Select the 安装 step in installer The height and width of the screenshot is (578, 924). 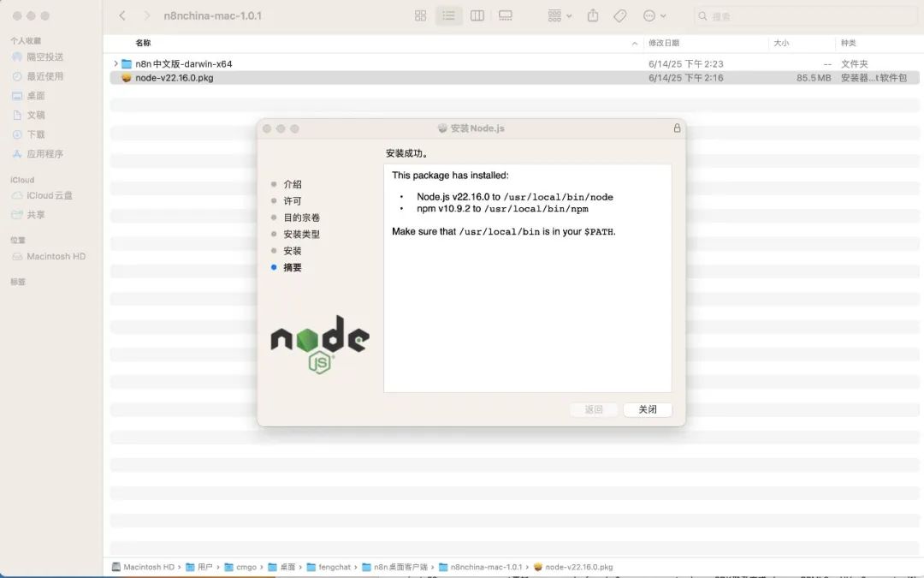pyautogui.click(x=293, y=251)
